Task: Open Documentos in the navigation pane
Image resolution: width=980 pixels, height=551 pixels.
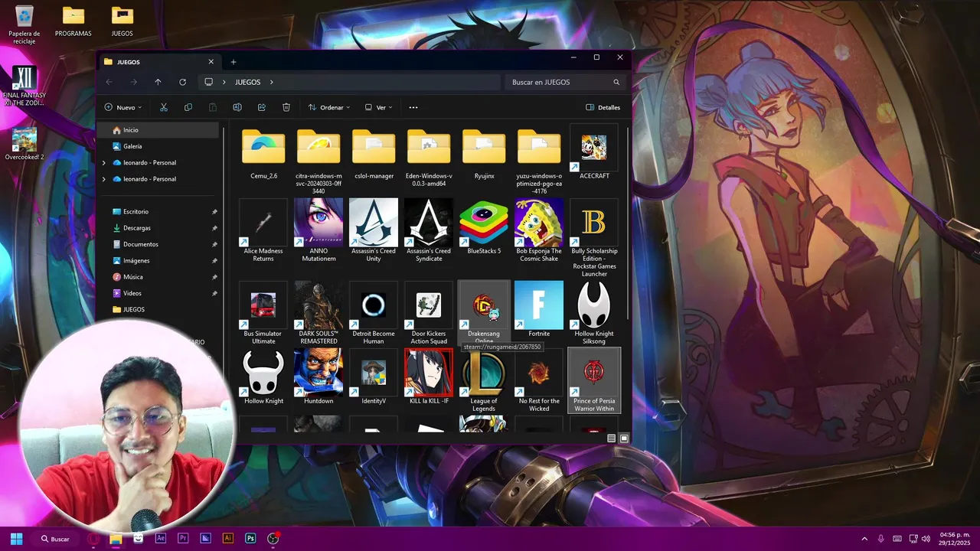Action: [x=159, y=244]
